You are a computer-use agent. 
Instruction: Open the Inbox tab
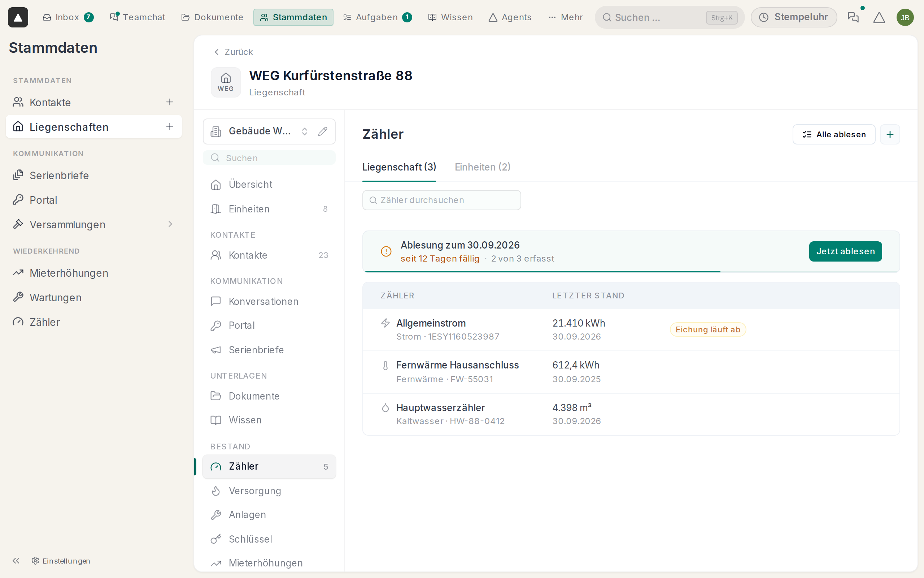68,17
